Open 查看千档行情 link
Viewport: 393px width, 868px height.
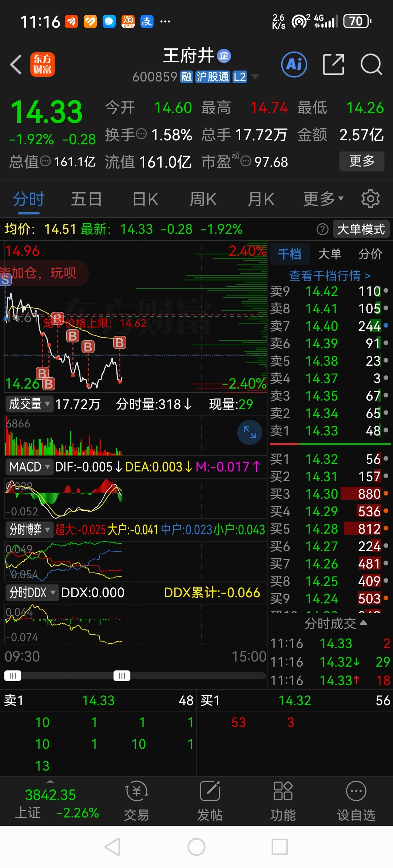[x=330, y=276]
